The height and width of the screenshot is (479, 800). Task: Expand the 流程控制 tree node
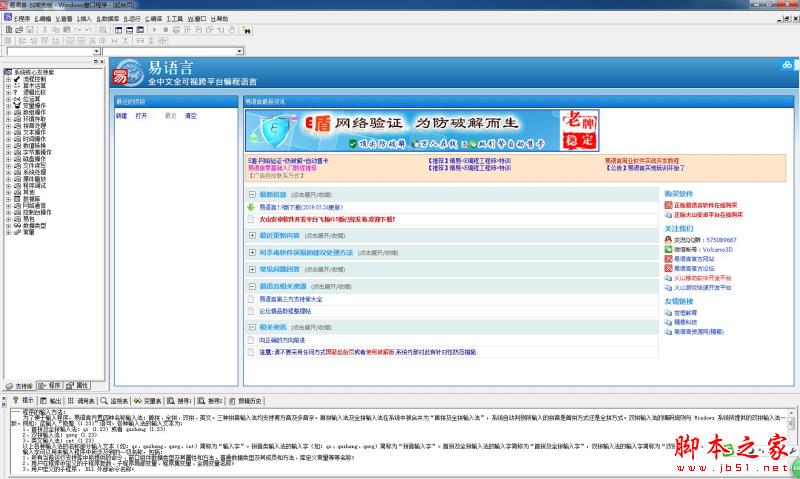8,79
